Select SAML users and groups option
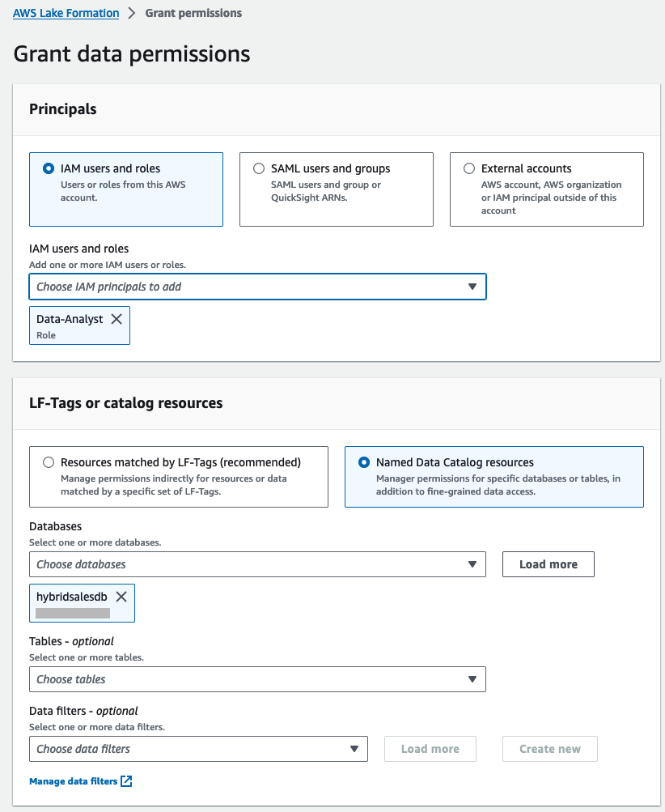The image size is (665, 812). pos(259,168)
